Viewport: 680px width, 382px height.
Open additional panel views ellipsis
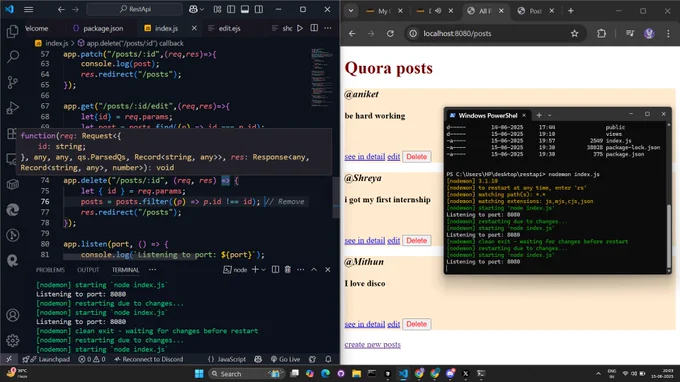152,269
